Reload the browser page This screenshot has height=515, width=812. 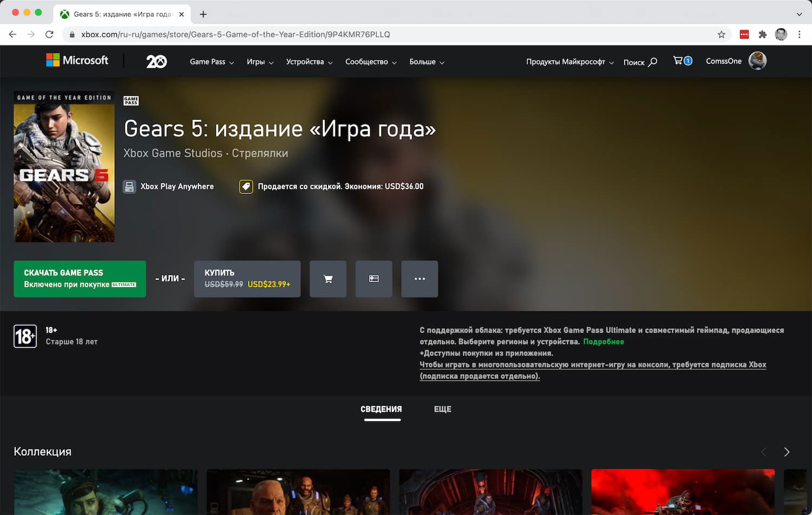coord(49,35)
